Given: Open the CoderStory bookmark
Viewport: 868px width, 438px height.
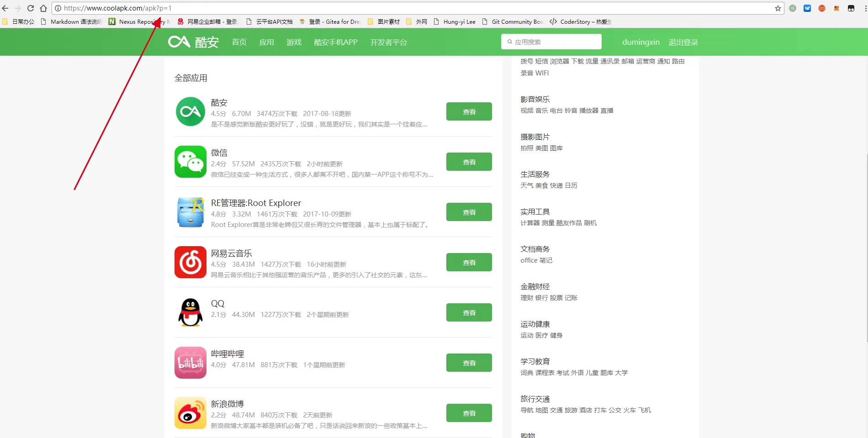Looking at the screenshot, I should [581, 21].
